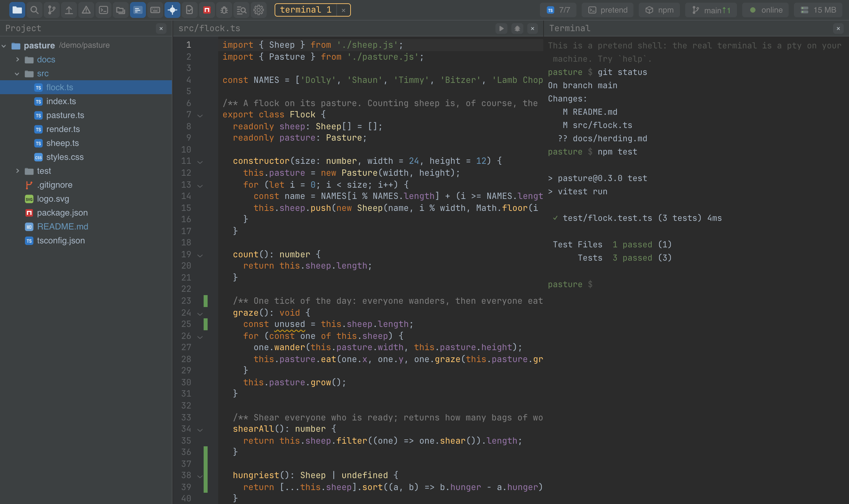Click the npm package status chip
849x504 pixels.
point(659,10)
